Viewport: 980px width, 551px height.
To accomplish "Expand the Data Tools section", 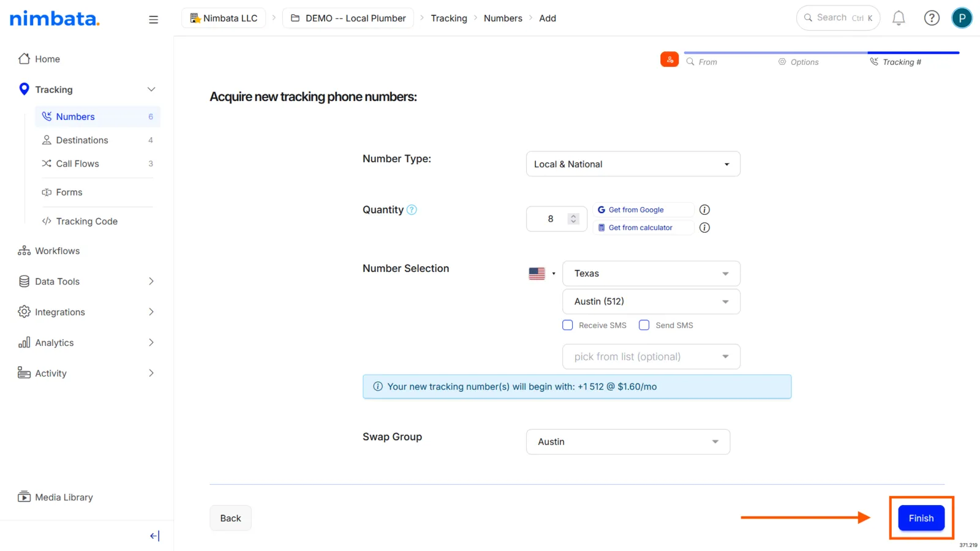I will pyautogui.click(x=151, y=282).
